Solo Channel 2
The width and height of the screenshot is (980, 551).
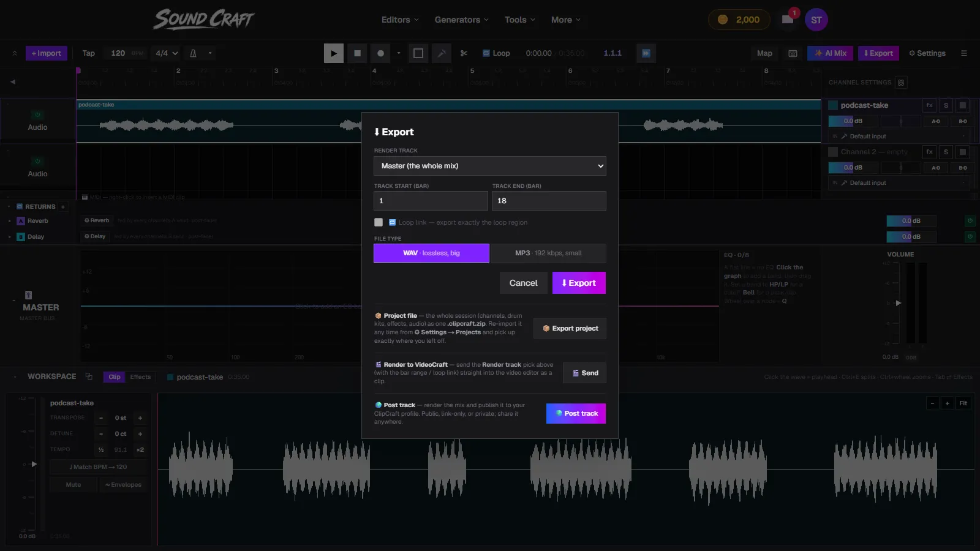tap(946, 152)
